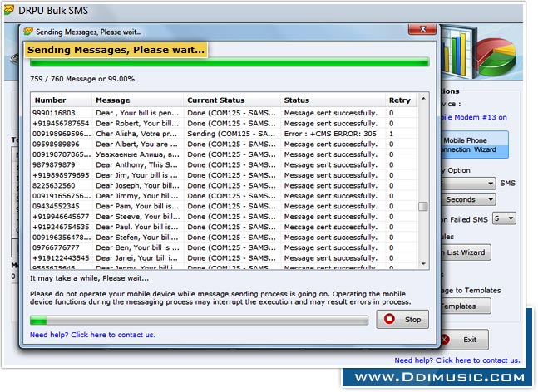Sort by the Number column header
Image resolution: width=538 pixels, height=392 pixels.
(x=62, y=100)
